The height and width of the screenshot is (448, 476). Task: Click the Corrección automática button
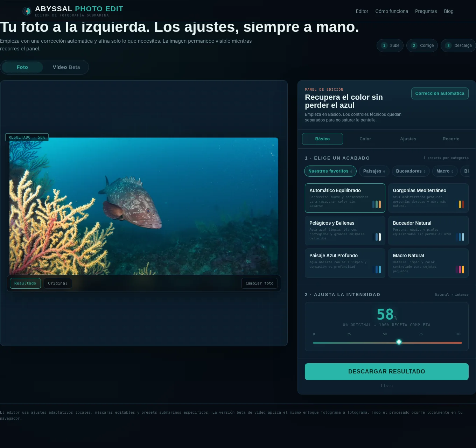pyautogui.click(x=440, y=93)
